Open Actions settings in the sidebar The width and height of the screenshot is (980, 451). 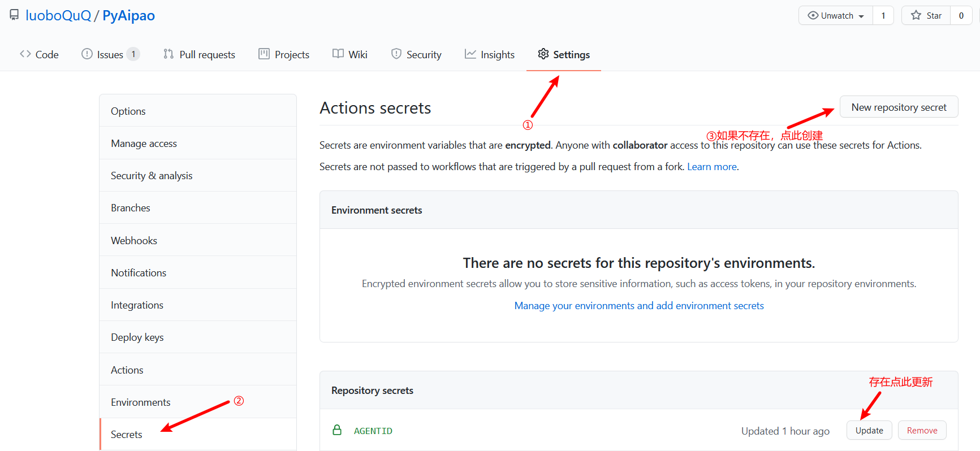(x=198, y=370)
